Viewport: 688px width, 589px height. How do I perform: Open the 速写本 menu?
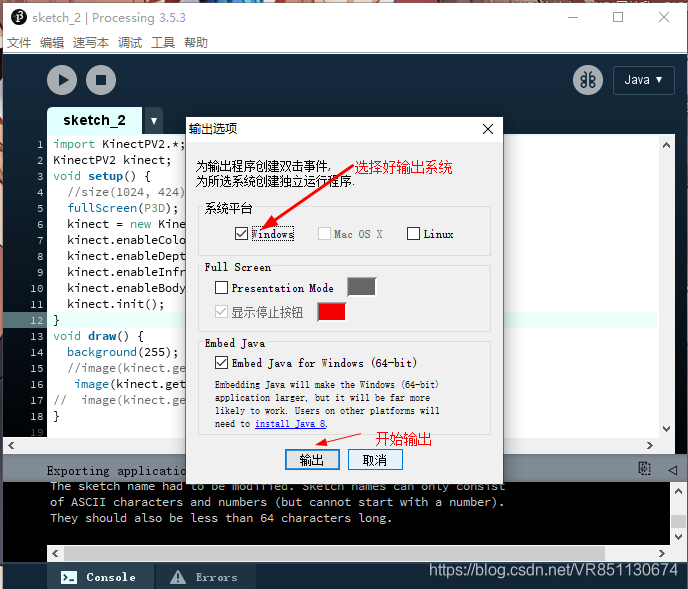(x=91, y=43)
